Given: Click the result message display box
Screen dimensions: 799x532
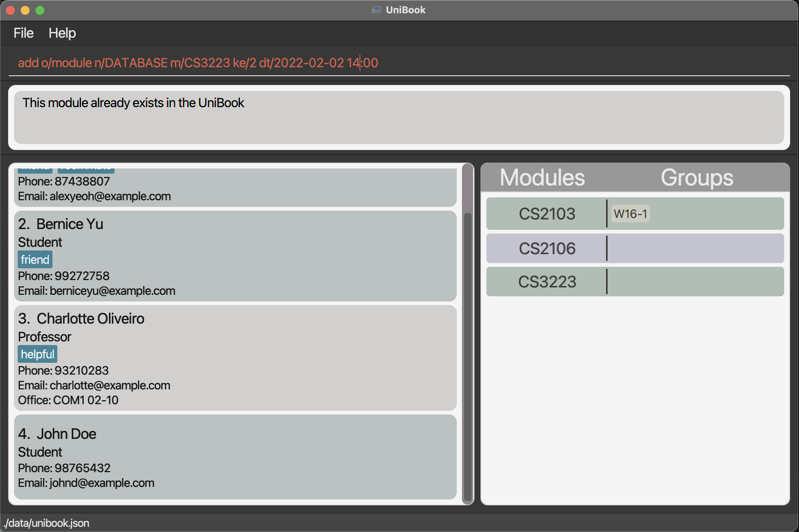Looking at the screenshot, I should point(399,117).
